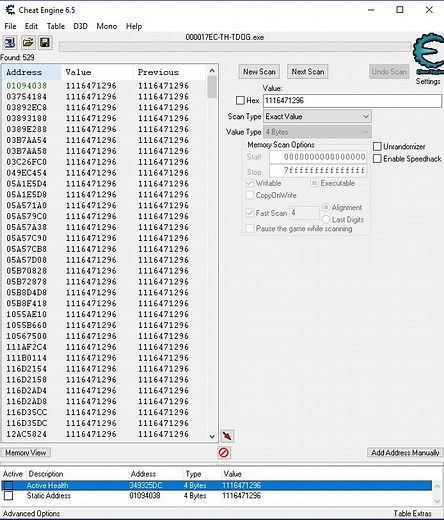Check Pause the game while scanning
The height and width of the screenshot is (520, 444).
250,228
